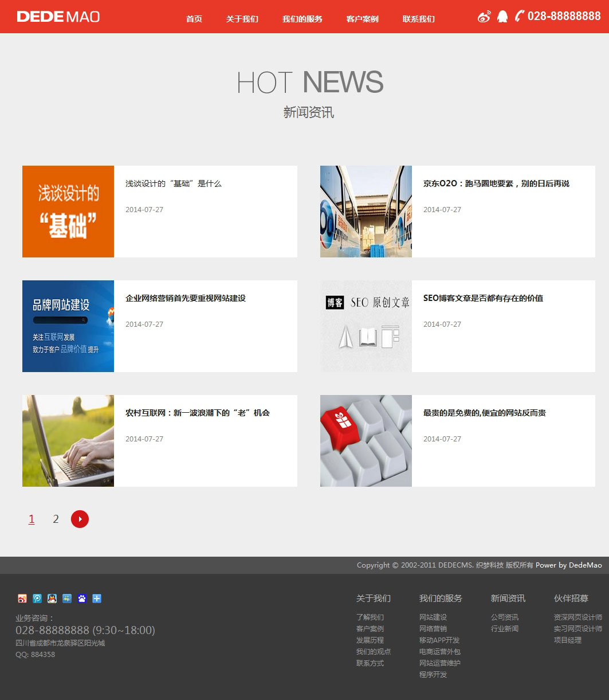Click the 行业新闻 footer link
The image size is (609, 700).
[x=504, y=629]
